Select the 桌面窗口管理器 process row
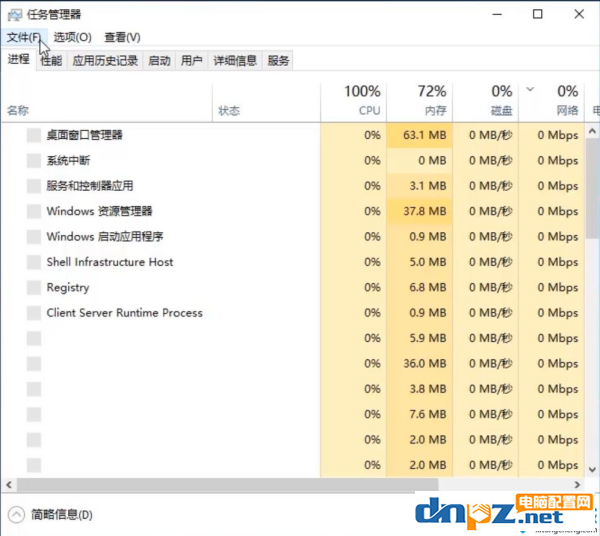This screenshot has width=600, height=536. [x=292, y=135]
